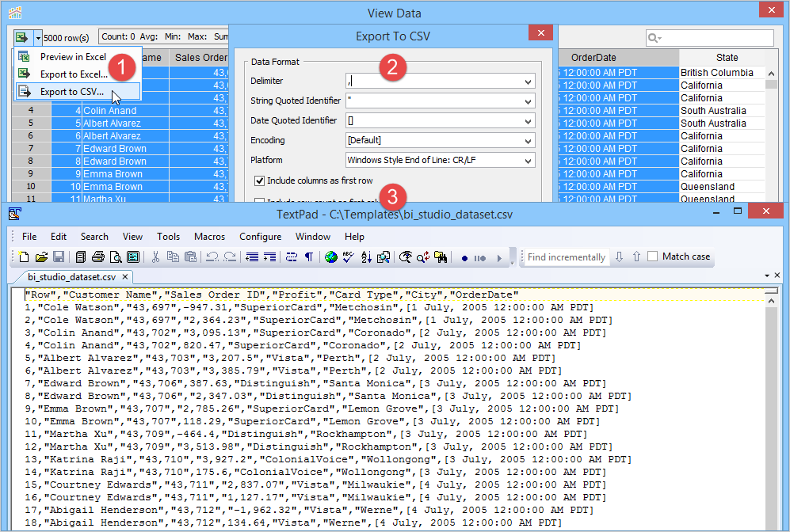The height and width of the screenshot is (532, 790).
Task: Select the British Columbia state cell
Action: pos(722,73)
